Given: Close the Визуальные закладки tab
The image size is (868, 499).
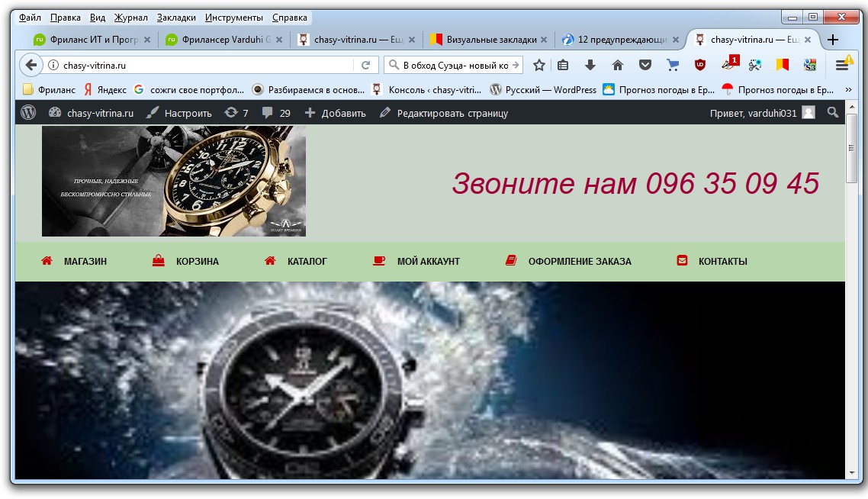Looking at the screenshot, I should click(544, 40).
